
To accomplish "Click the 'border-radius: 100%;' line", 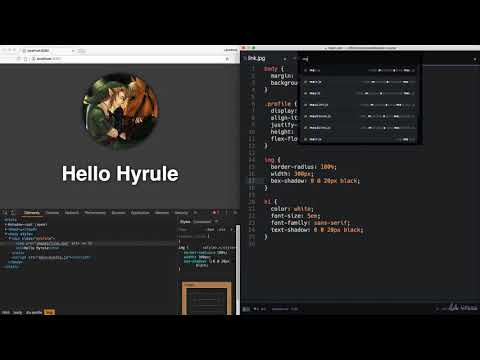I will (303, 167).
